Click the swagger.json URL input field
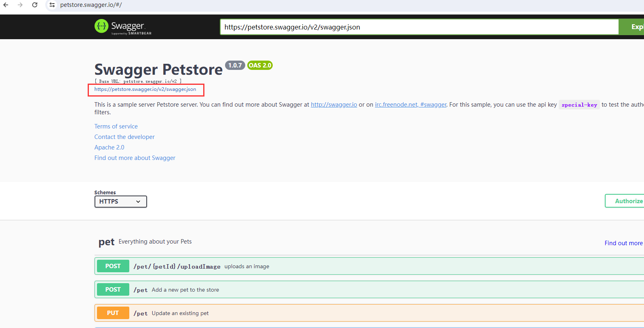 click(x=419, y=27)
